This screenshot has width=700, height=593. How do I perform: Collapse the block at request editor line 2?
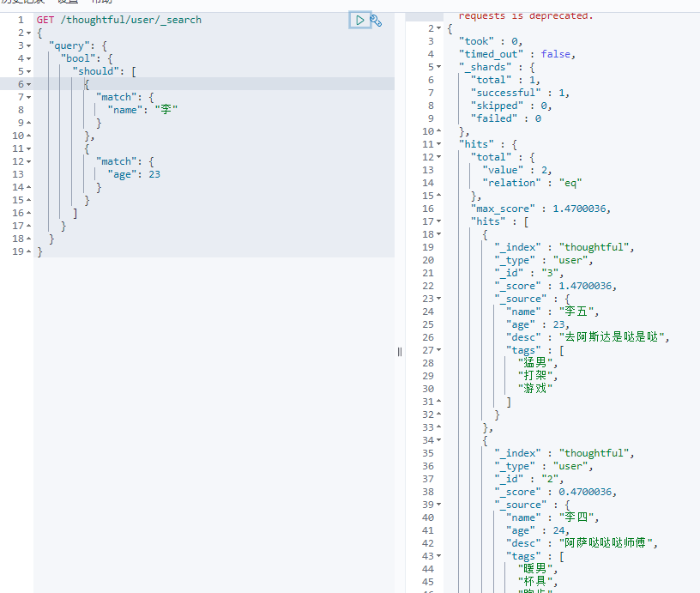[29, 33]
